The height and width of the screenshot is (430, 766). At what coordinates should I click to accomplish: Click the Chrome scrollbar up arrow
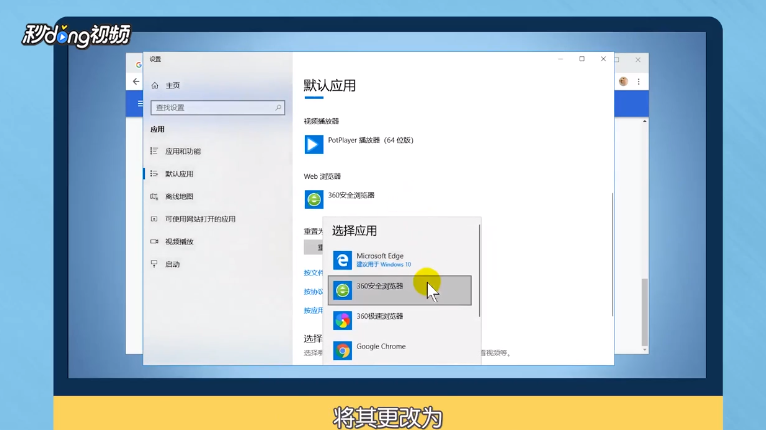645,121
